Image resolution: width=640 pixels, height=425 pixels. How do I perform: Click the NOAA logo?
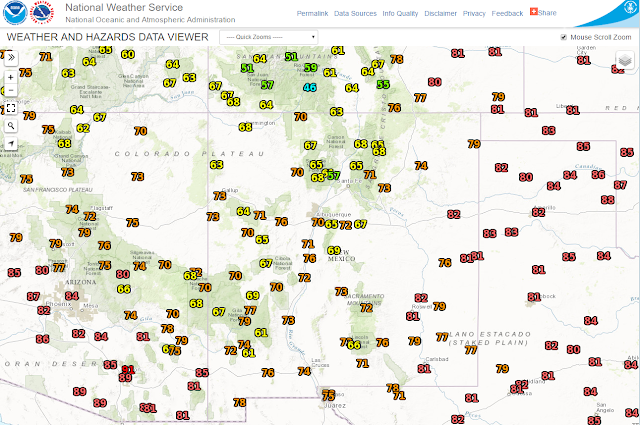(15, 13)
